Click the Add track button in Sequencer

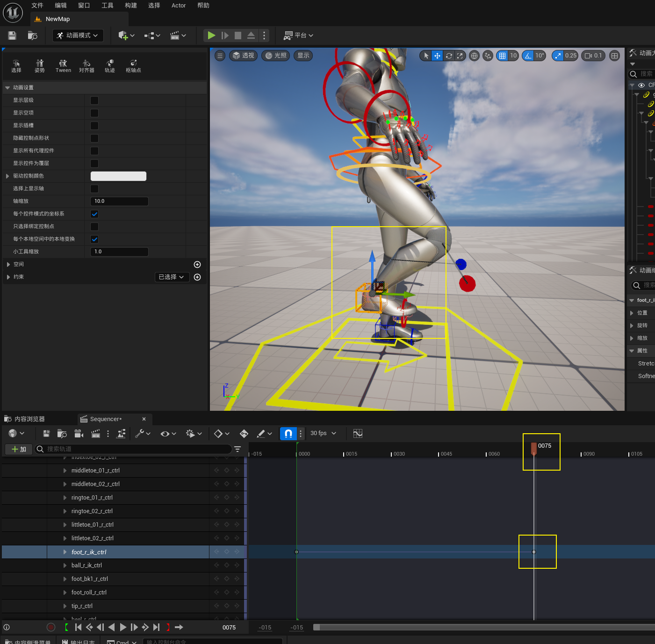(x=19, y=449)
